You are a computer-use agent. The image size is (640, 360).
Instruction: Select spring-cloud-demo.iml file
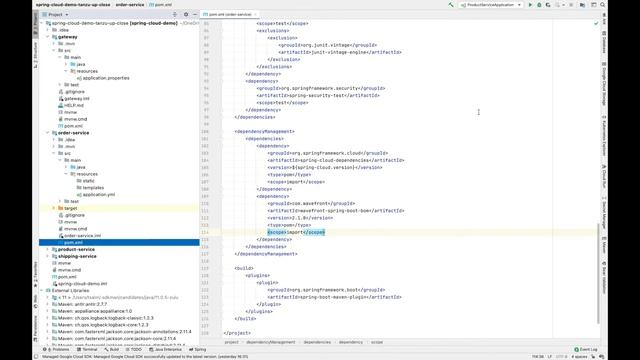(79, 284)
